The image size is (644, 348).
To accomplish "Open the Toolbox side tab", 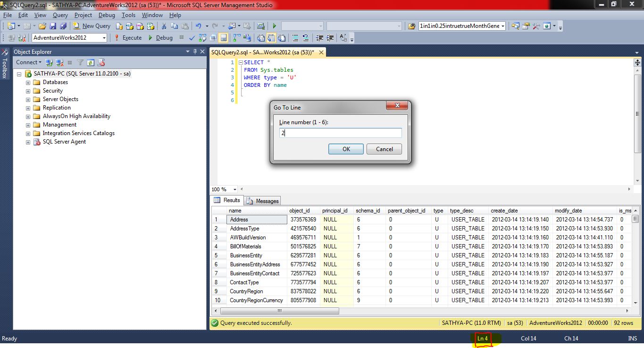I will pos(5,63).
